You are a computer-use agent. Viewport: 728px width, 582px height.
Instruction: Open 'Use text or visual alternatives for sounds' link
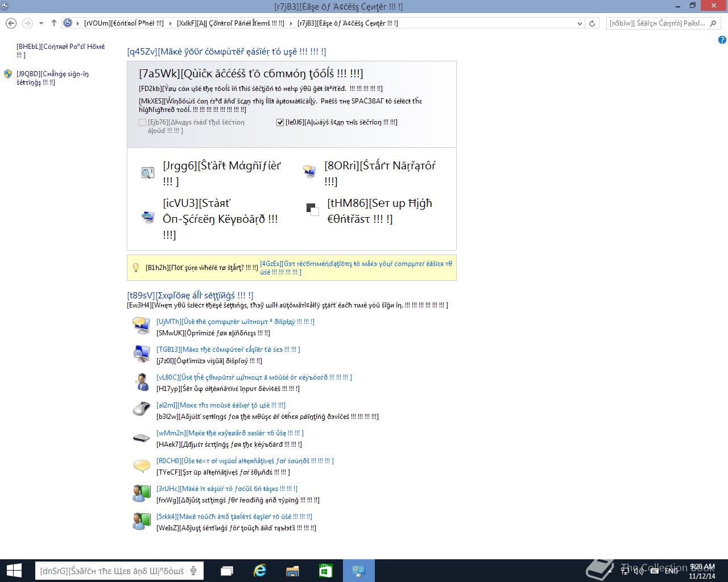245,460
